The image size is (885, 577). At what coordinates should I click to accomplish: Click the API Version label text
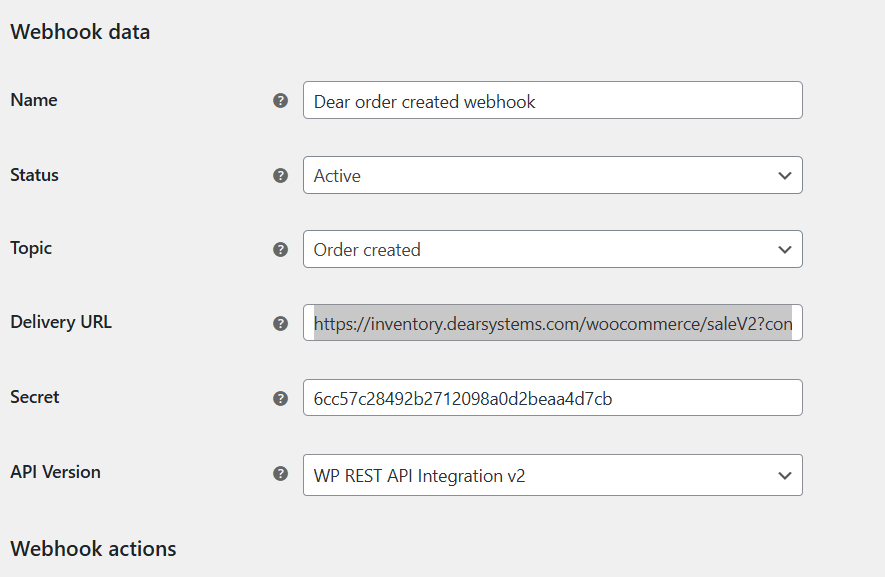click(55, 472)
